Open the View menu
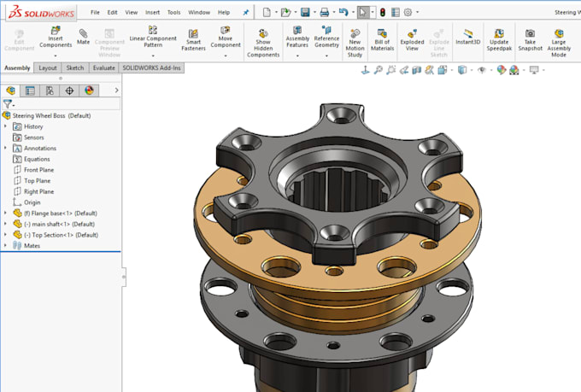 tap(132, 12)
